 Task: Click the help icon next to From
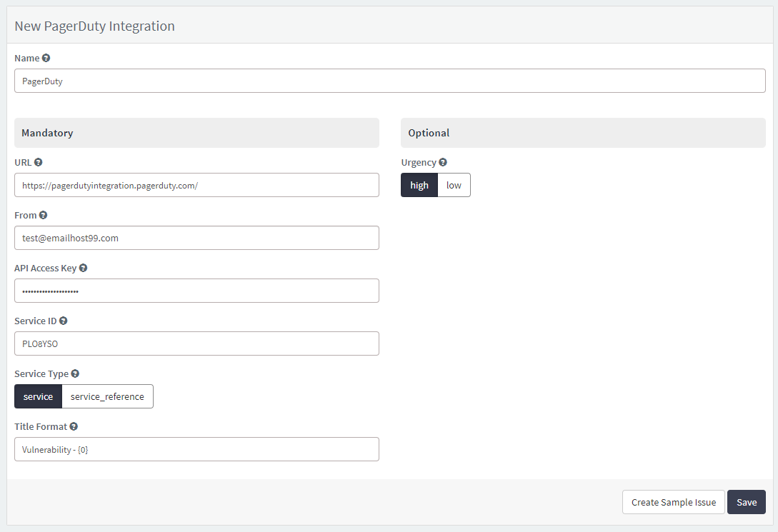(x=43, y=215)
